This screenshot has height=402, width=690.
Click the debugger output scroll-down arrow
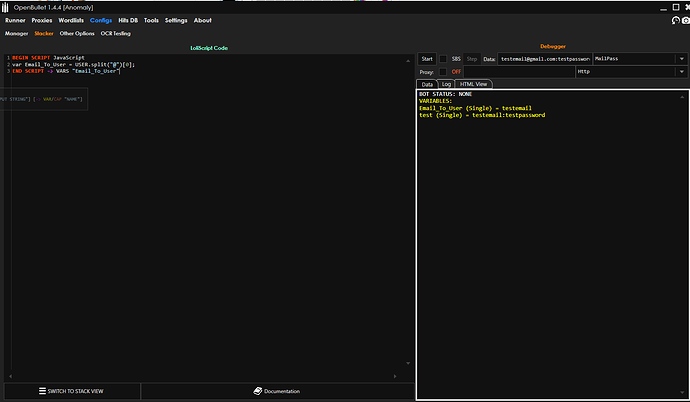(x=683, y=393)
